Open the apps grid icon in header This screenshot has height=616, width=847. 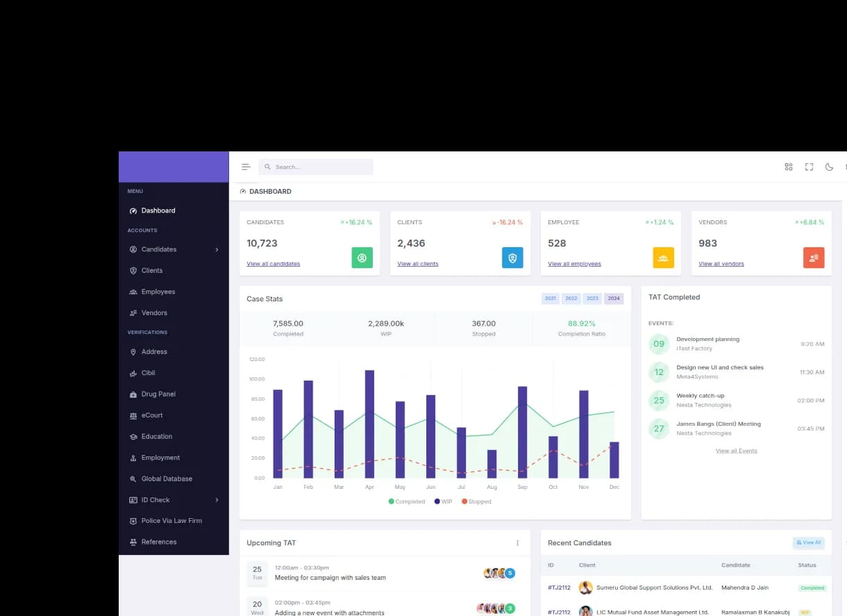tap(789, 167)
